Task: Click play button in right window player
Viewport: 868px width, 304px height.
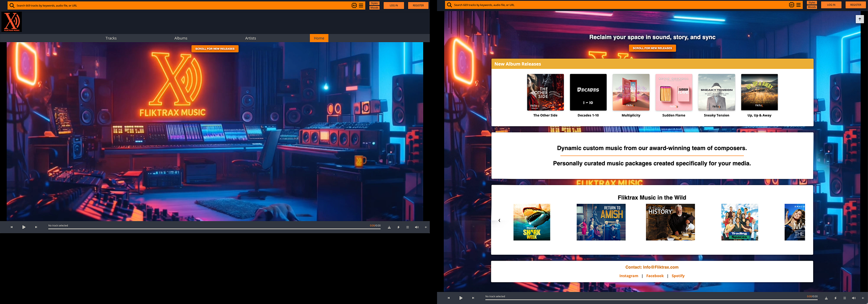Action: coord(461,298)
